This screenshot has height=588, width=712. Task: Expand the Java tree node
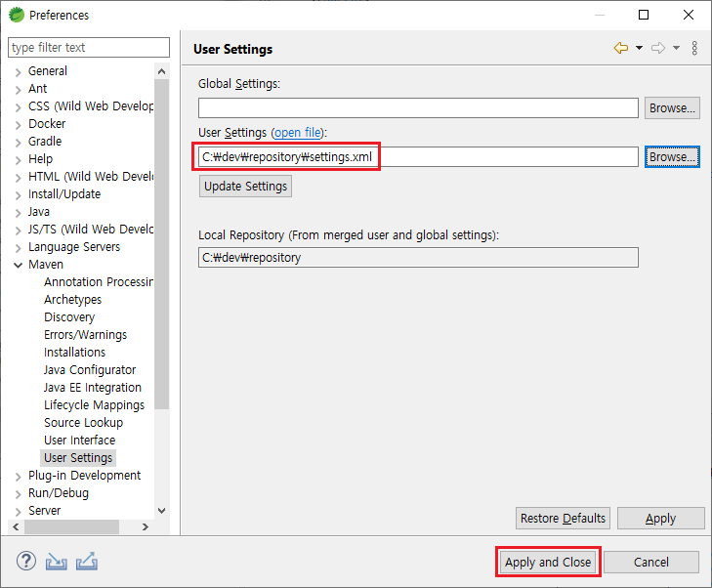(x=19, y=213)
